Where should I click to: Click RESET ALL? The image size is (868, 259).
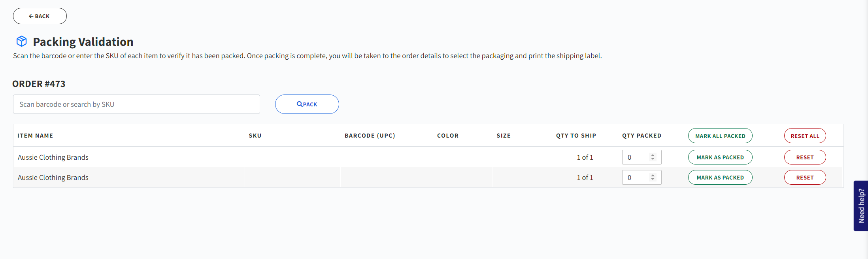(805, 135)
